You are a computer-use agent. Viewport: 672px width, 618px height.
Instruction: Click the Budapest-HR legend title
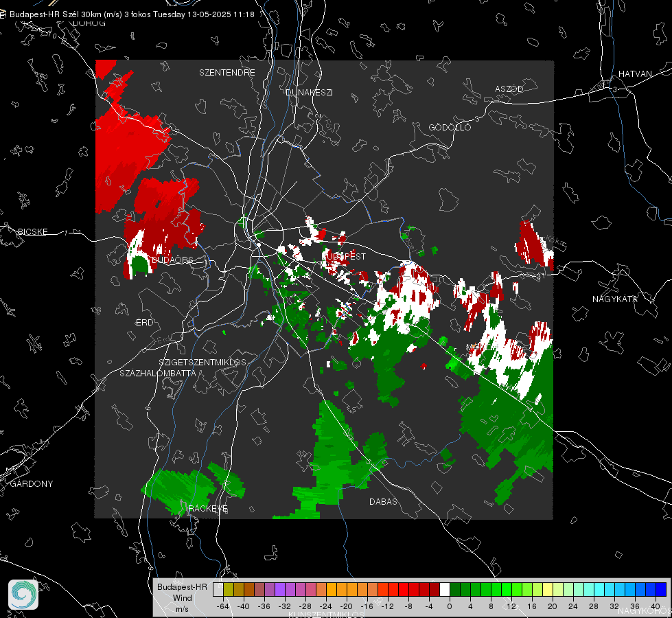pyautogui.click(x=182, y=586)
